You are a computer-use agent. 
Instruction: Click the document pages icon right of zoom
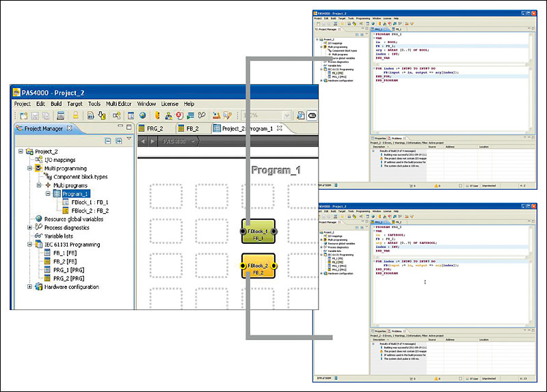click(x=300, y=115)
